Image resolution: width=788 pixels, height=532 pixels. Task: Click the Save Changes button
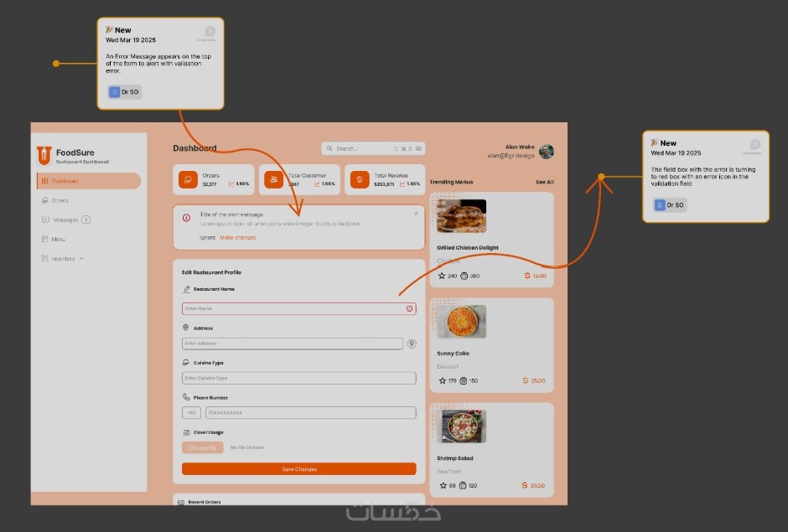pos(299,468)
